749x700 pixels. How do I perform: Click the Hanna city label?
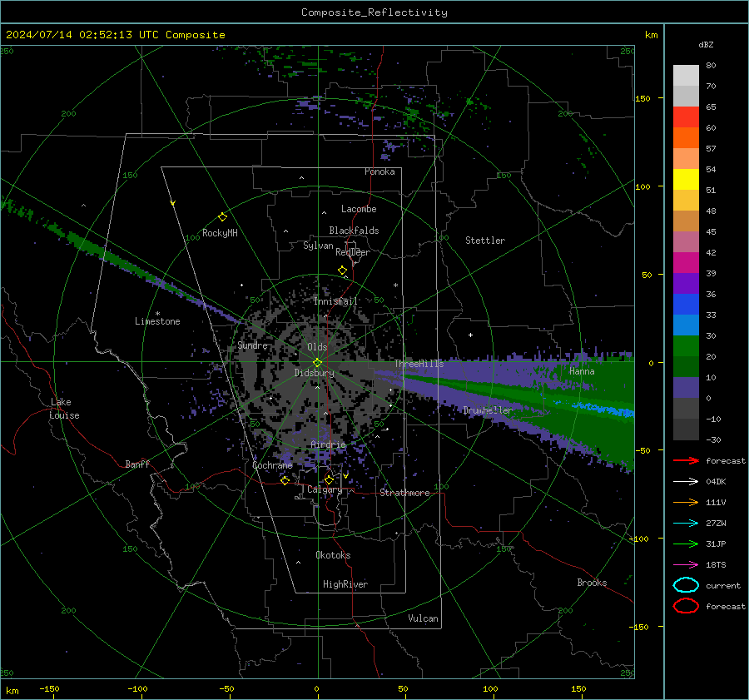[x=582, y=371]
